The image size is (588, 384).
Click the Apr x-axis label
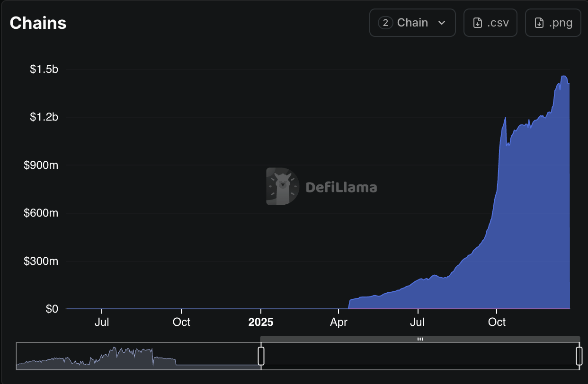pos(339,322)
